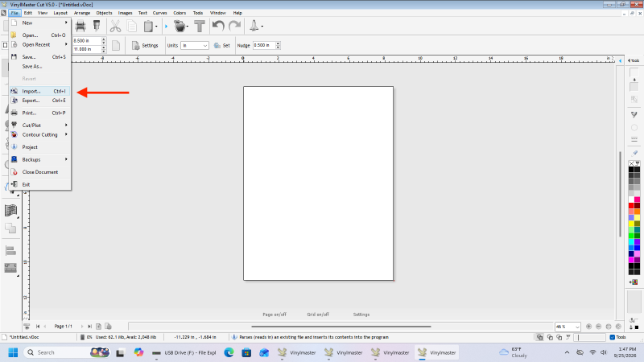This screenshot has width=644, height=362.
Task: Click the Copy toolbar icon
Action: pyautogui.click(x=132, y=27)
